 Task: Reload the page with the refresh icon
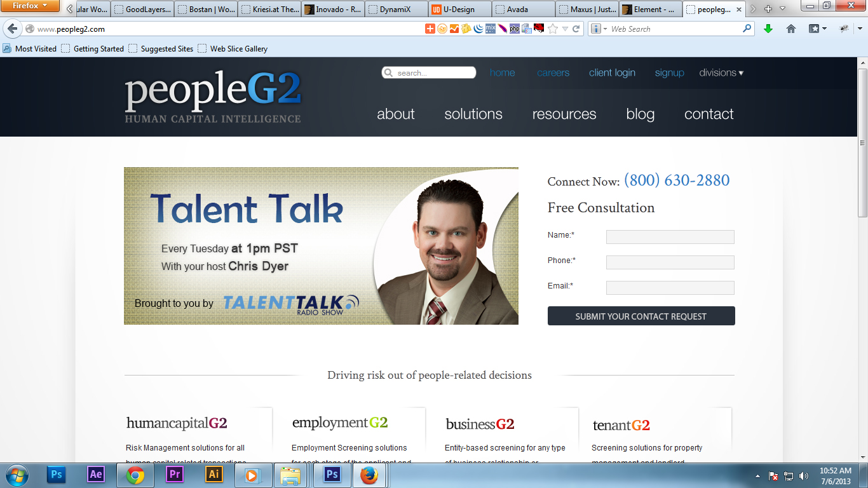(x=576, y=29)
